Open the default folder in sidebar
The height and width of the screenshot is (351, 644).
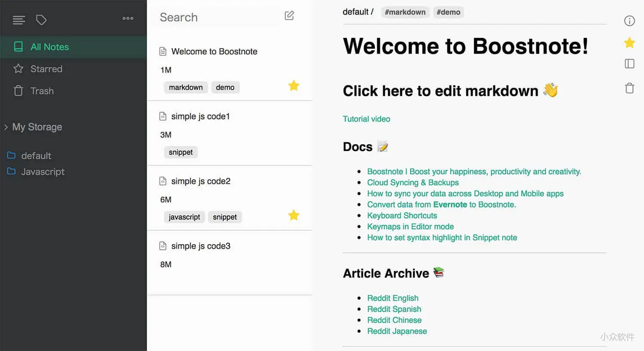[x=36, y=156]
